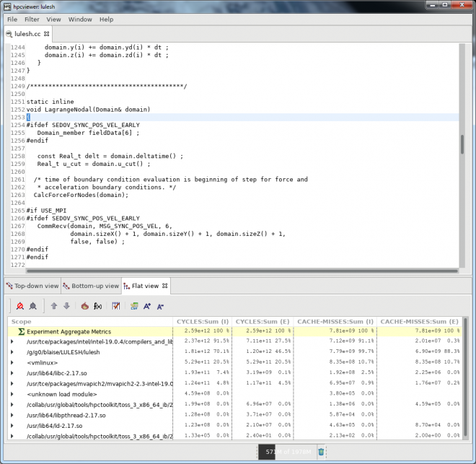Expand the /usr/lib64/ld-2.17.so row
The image size is (476, 464).
12,426
